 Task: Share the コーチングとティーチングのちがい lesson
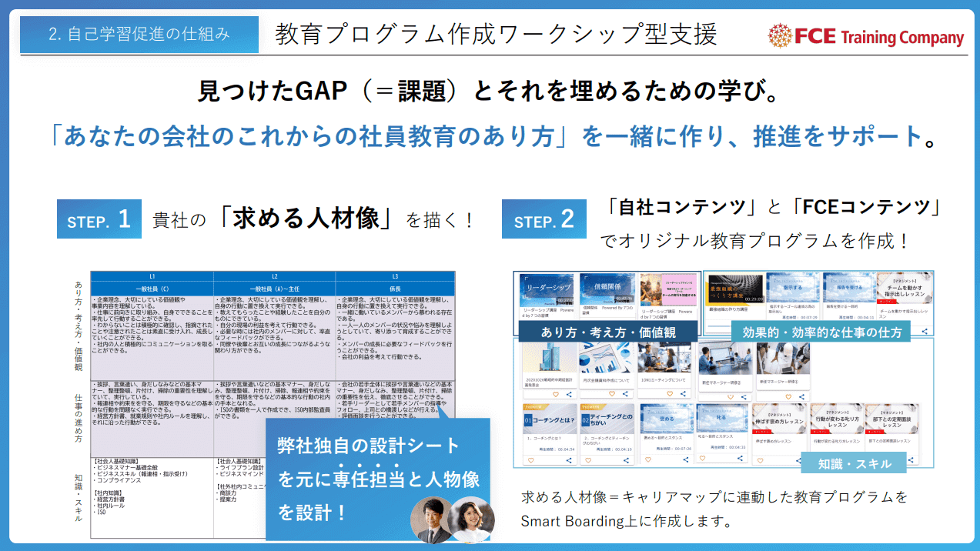coord(626,460)
